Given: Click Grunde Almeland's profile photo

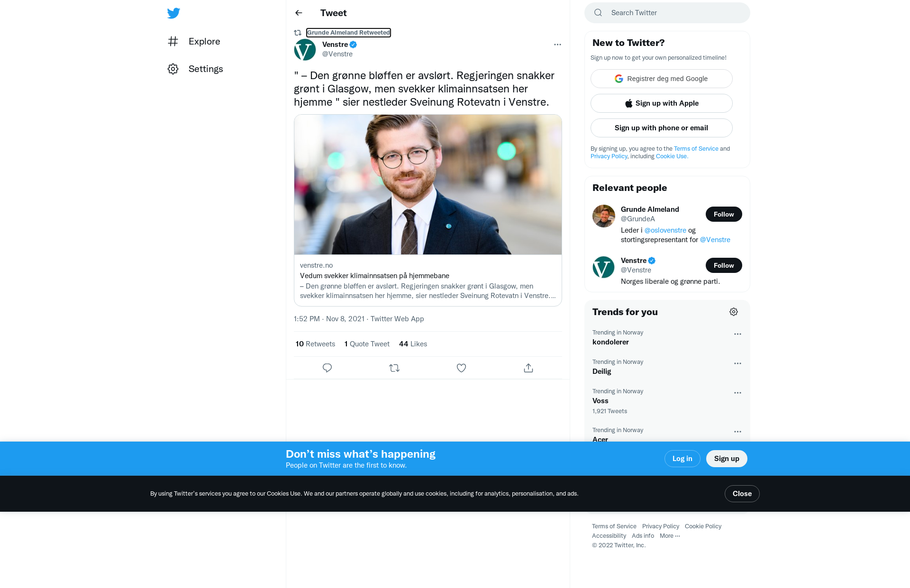Looking at the screenshot, I should point(604,216).
